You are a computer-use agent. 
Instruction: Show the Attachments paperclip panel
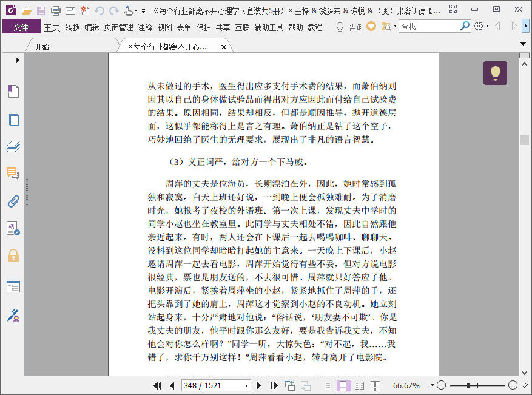(x=13, y=201)
